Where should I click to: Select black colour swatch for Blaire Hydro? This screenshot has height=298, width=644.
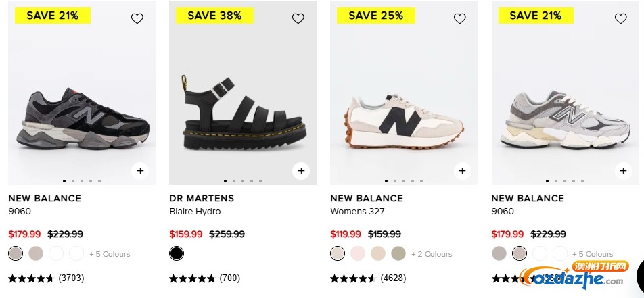coord(177,253)
